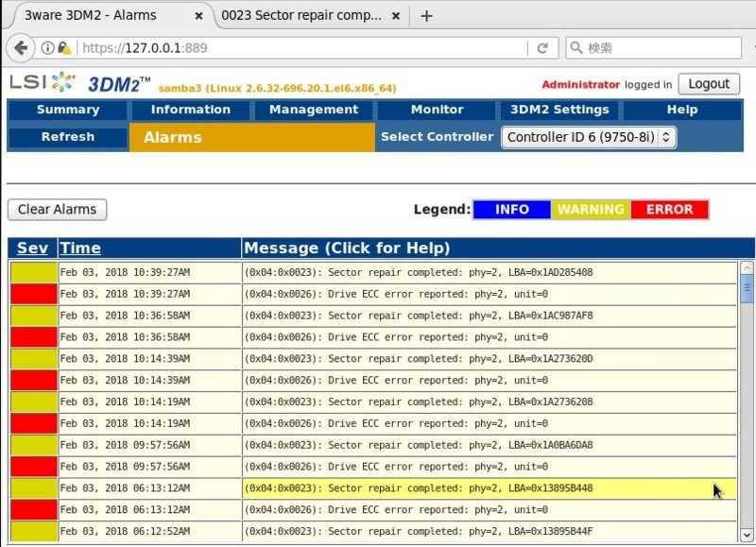This screenshot has width=756, height=547.
Task: Click the Administrator logged in text
Action: [607, 85]
